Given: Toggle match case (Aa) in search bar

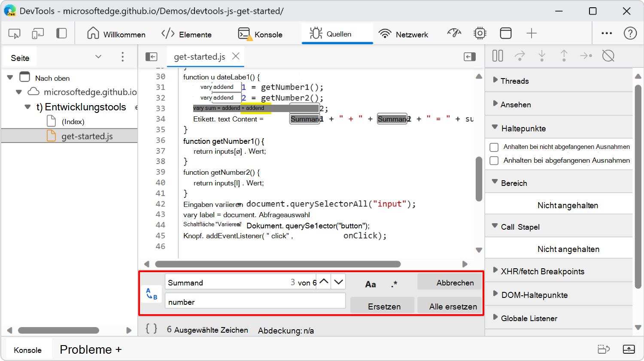Looking at the screenshot, I should click(x=371, y=283).
